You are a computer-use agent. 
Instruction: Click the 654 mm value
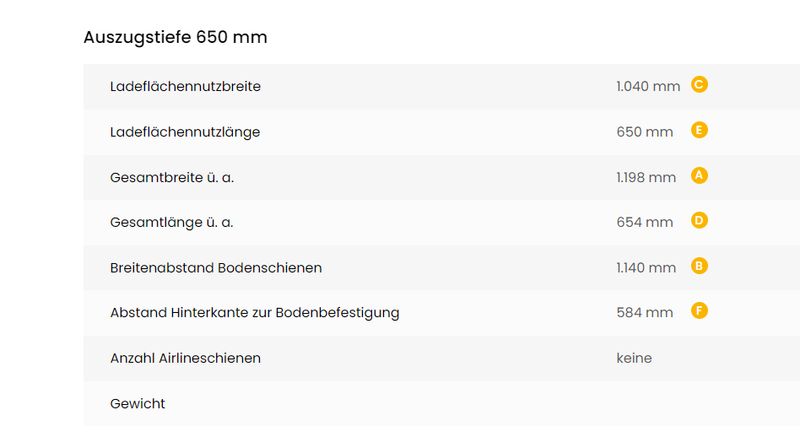644,222
